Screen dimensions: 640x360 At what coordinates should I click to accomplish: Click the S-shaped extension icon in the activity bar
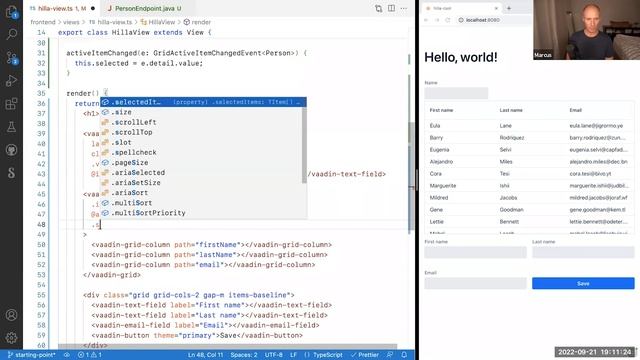tap(11, 173)
